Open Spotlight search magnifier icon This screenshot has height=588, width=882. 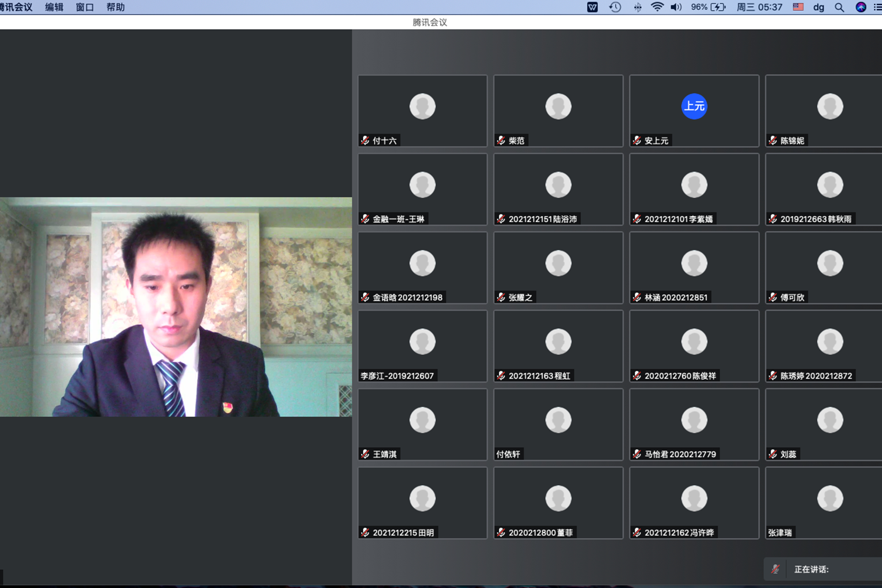839,7
